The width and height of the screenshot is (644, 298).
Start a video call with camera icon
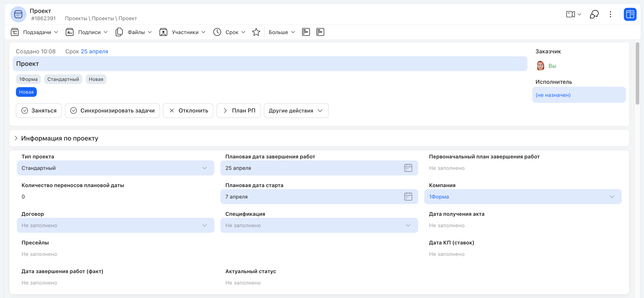point(570,14)
